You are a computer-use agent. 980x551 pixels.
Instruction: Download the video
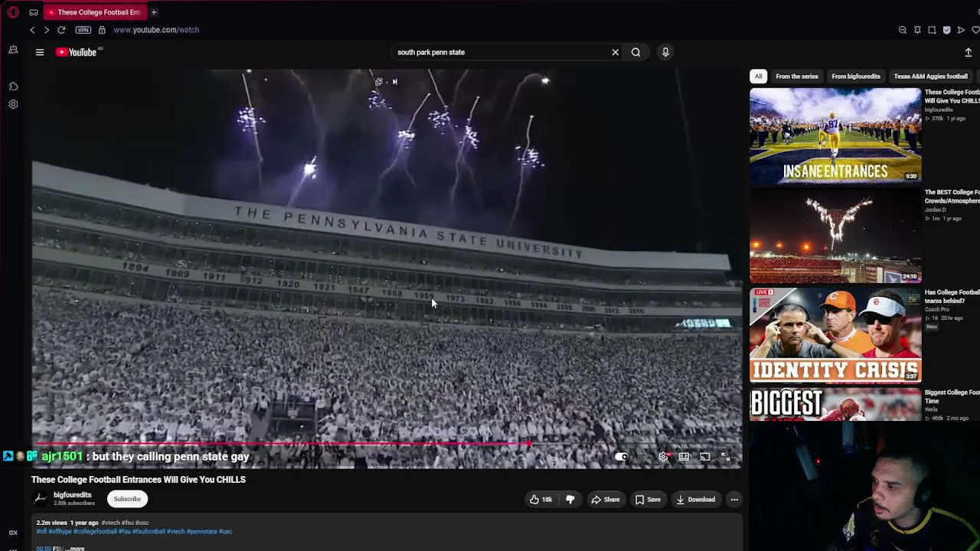pyautogui.click(x=695, y=500)
